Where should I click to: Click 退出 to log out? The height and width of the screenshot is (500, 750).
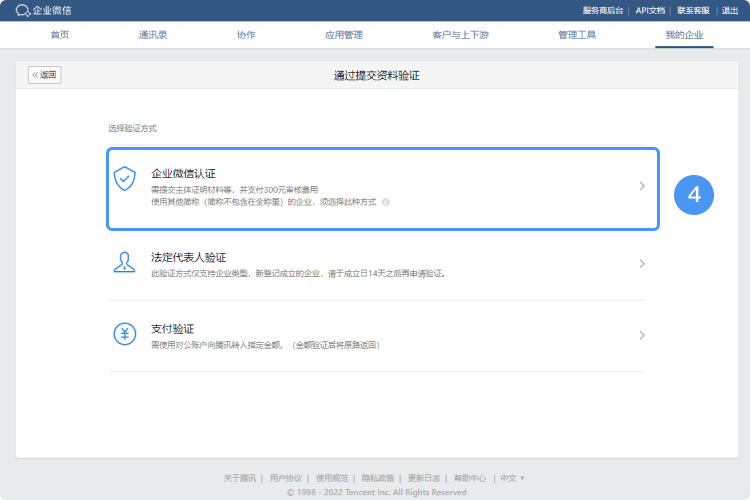(x=730, y=11)
